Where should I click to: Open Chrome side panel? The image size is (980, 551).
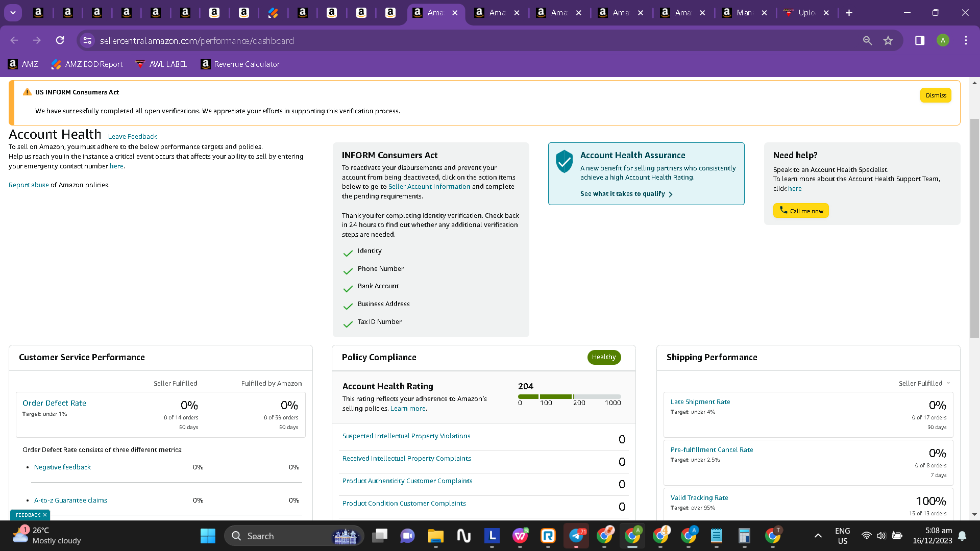point(920,40)
